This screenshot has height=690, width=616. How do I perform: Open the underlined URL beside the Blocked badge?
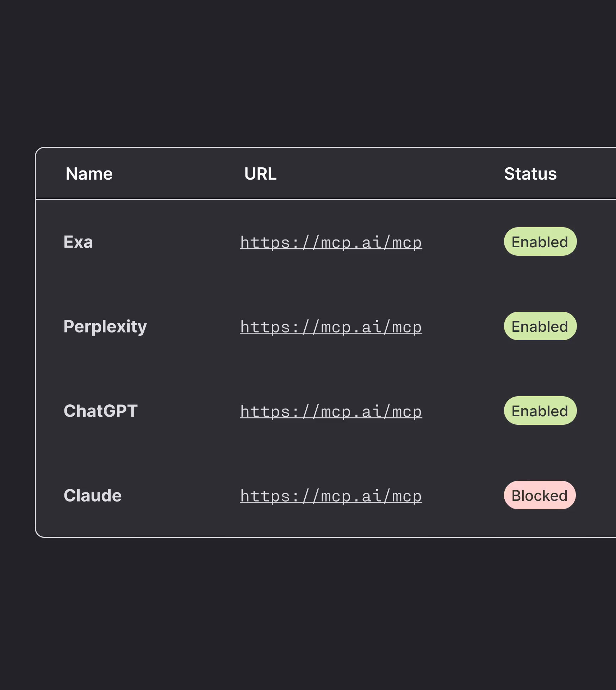click(x=331, y=496)
